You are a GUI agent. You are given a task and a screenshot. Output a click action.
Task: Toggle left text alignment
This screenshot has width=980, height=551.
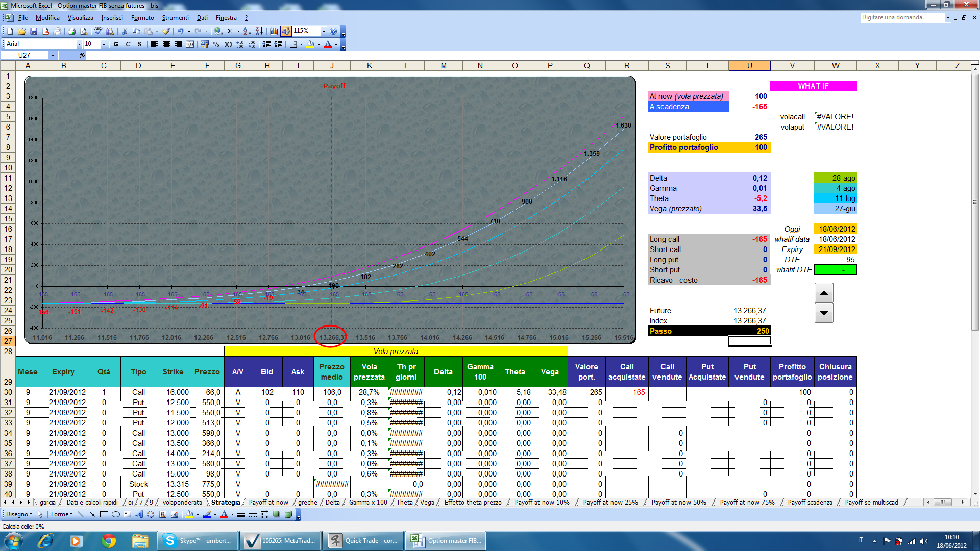click(154, 44)
